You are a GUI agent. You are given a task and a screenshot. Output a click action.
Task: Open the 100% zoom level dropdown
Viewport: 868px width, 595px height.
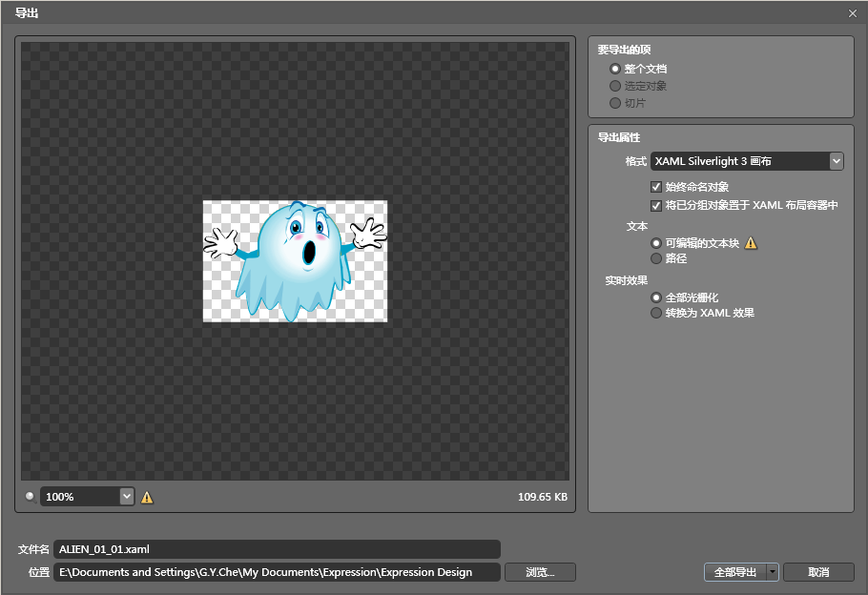click(x=127, y=497)
